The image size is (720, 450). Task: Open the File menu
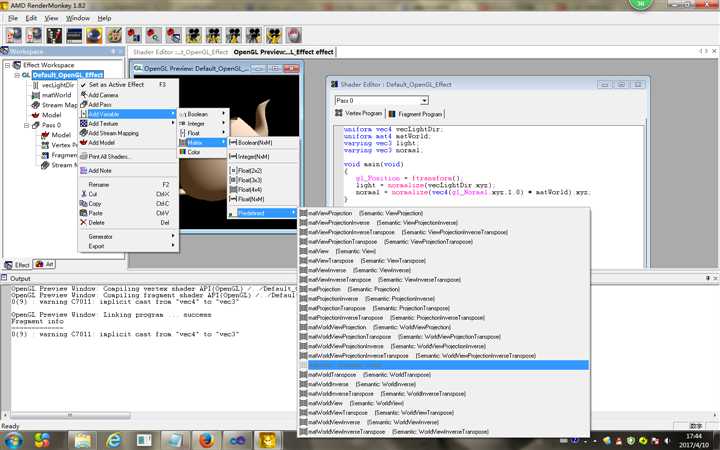(13, 18)
